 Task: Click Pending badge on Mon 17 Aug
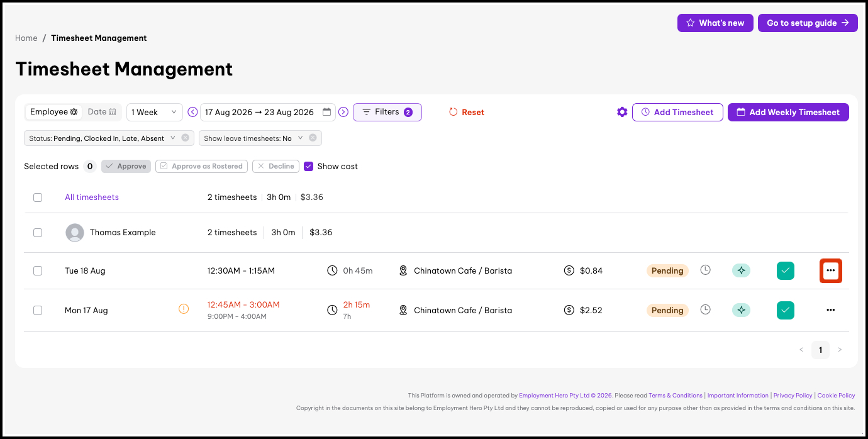(667, 310)
